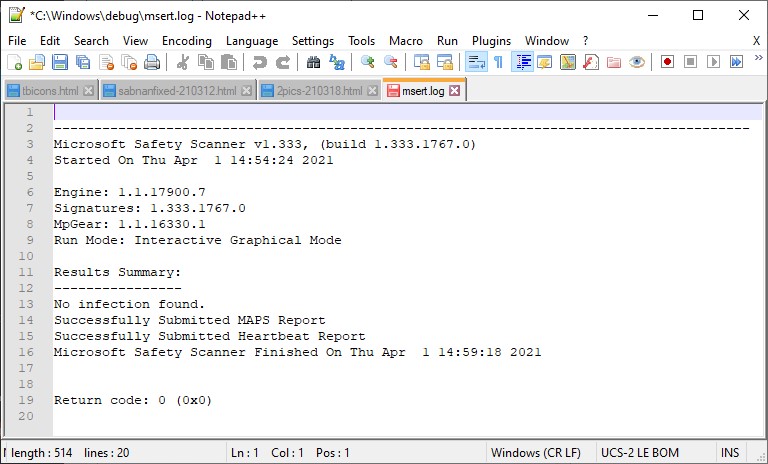The width and height of the screenshot is (768, 464).
Task: Zoom in using magnifier plus icon
Action: pos(367,62)
